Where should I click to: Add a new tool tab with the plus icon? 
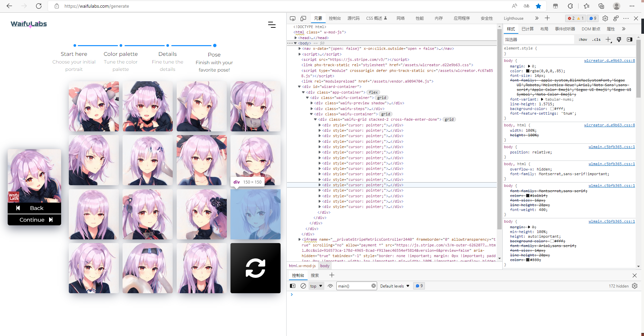[x=547, y=18]
